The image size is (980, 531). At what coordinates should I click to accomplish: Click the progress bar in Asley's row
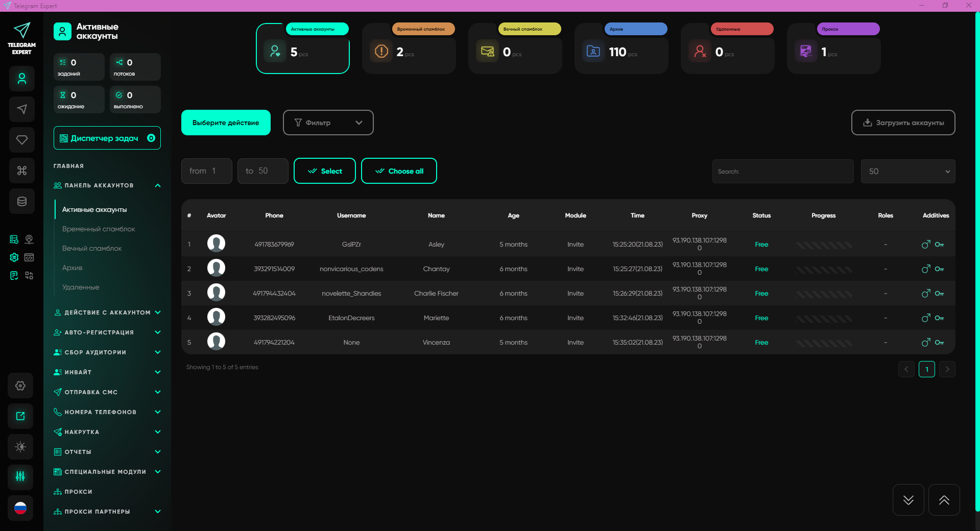[824, 245]
